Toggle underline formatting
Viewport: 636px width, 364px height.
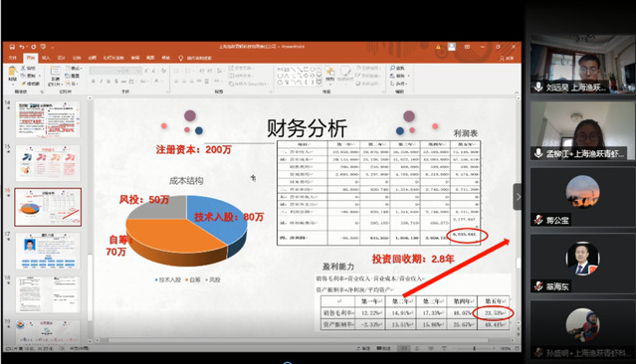pyautogui.click(x=108, y=82)
